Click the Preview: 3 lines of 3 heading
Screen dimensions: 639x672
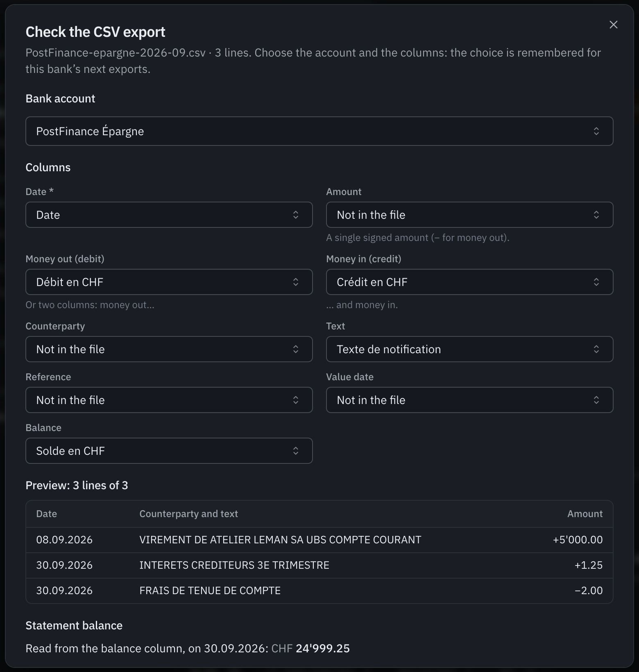tap(77, 485)
